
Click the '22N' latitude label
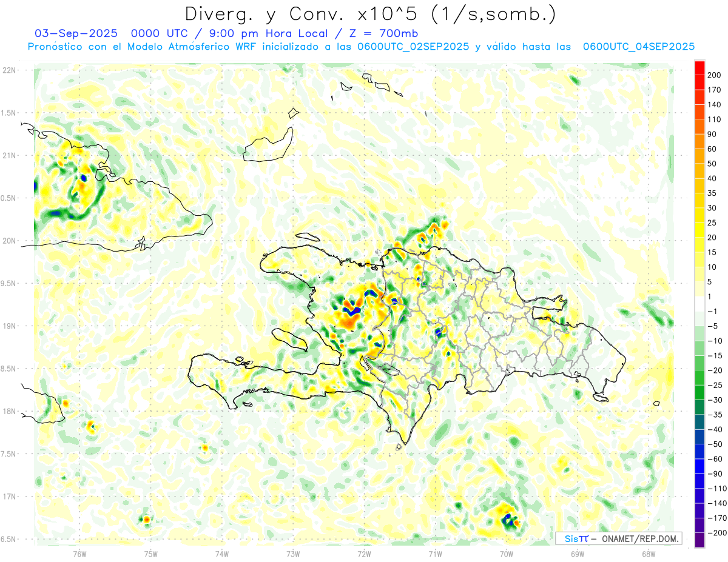(x=9, y=70)
